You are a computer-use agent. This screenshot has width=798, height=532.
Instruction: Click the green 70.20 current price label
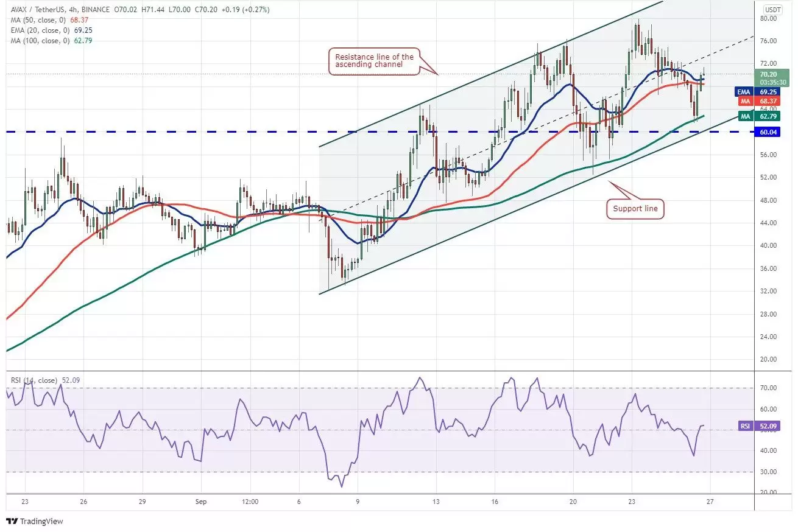[771, 77]
